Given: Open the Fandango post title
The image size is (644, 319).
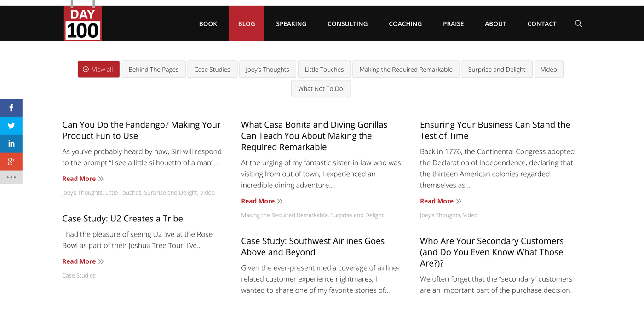Looking at the screenshot, I should (x=141, y=130).
